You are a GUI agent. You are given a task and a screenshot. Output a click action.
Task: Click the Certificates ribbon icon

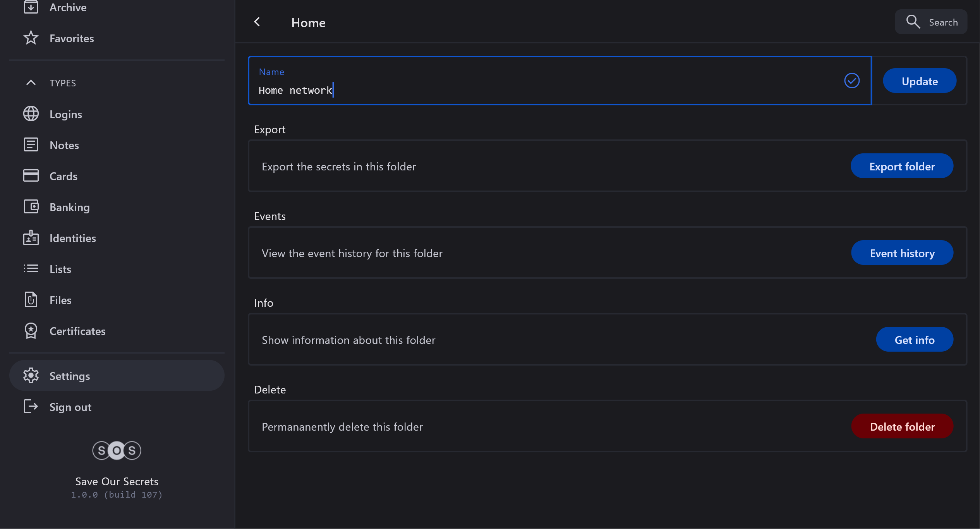point(31,331)
